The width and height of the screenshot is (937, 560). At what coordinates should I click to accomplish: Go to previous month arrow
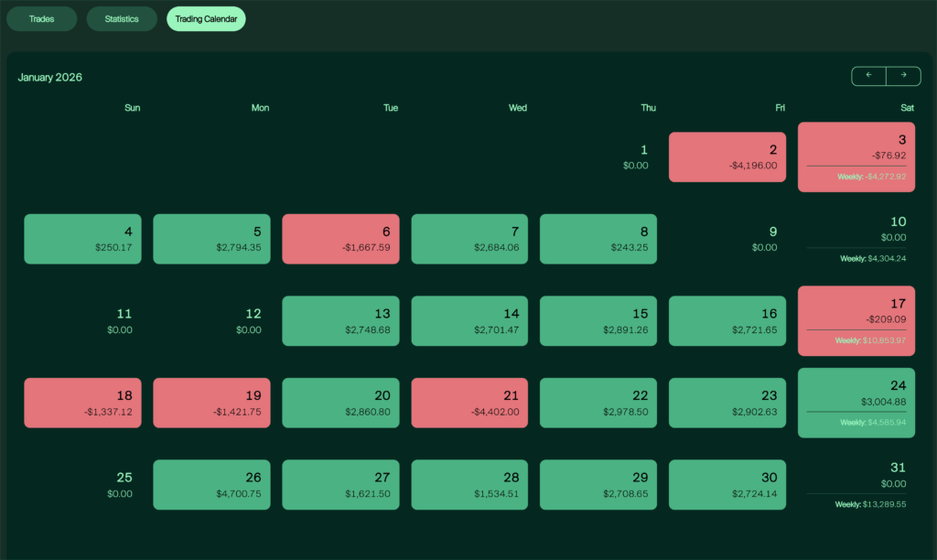pyautogui.click(x=868, y=76)
